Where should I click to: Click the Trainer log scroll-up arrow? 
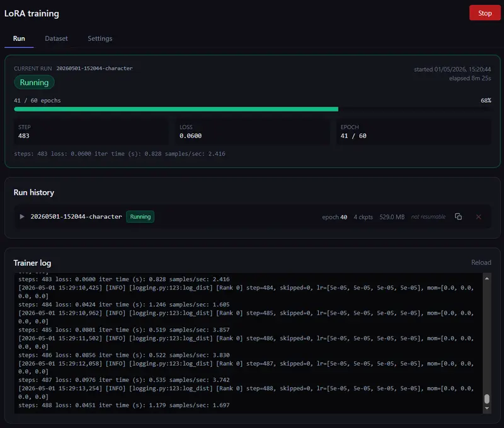487,279
